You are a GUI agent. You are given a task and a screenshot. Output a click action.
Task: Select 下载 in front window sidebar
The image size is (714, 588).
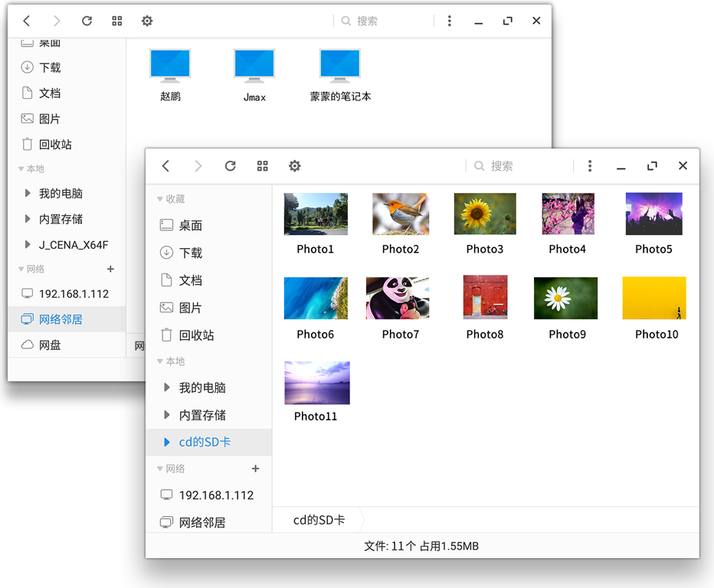[x=190, y=253]
